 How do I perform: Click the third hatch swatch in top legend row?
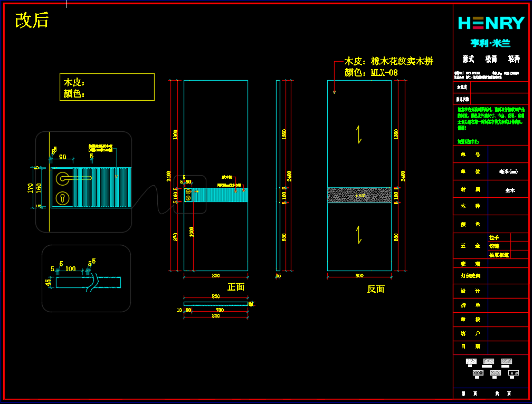click(x=506, y=362)
